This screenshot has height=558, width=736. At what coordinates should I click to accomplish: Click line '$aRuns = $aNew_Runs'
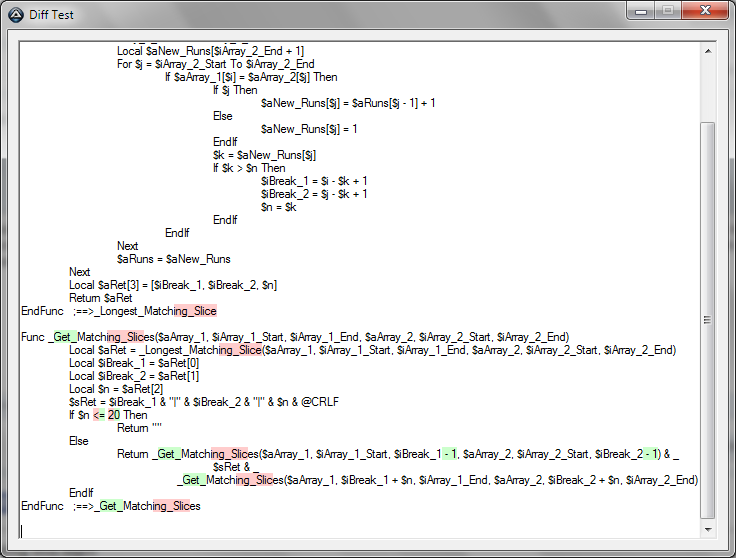tap(174, 259)
